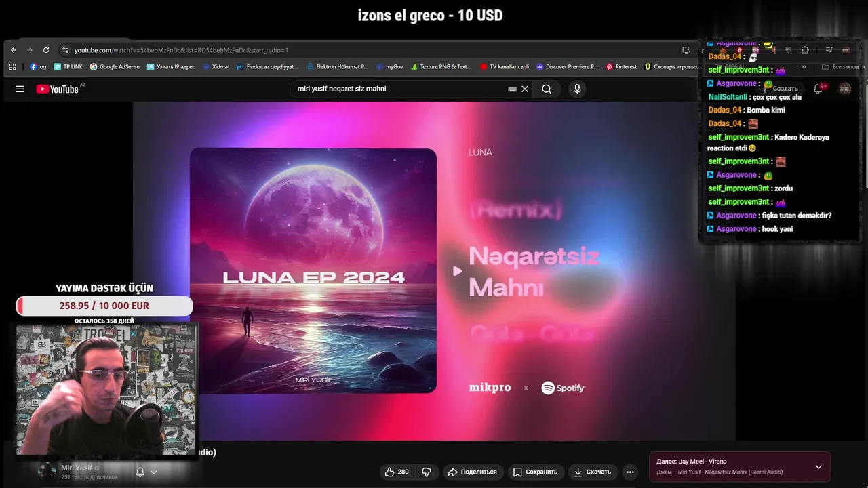This screenshot has height=488, width=868.
Task: Open the TV kanallar canli bookmark
Action: pyautogui.click(x=505, y=67)
